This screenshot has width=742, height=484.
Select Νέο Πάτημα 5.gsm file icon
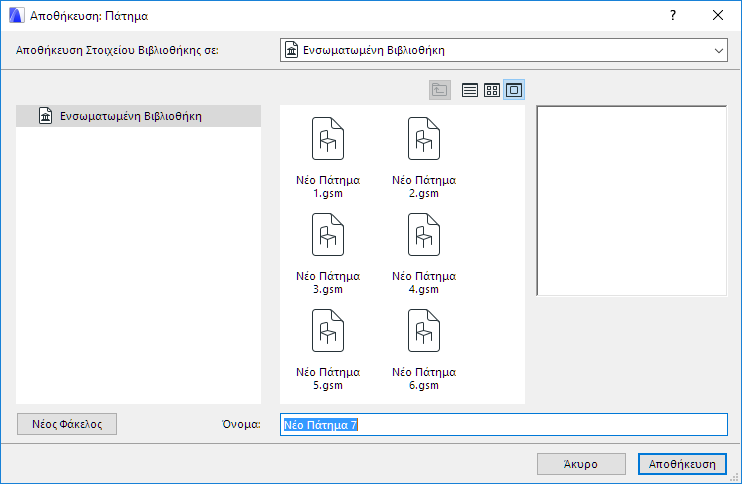[x=328, y=331]
